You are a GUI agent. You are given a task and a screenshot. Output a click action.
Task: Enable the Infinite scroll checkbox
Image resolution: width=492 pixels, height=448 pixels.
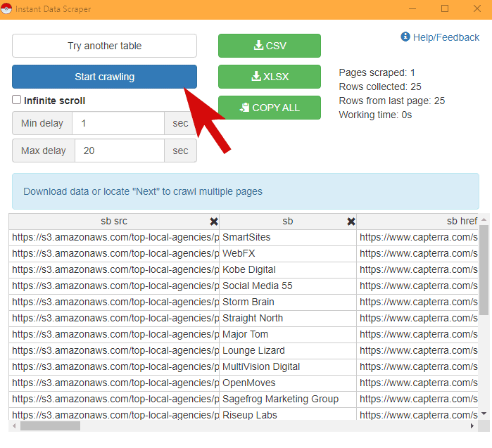(x=16, y=100)
